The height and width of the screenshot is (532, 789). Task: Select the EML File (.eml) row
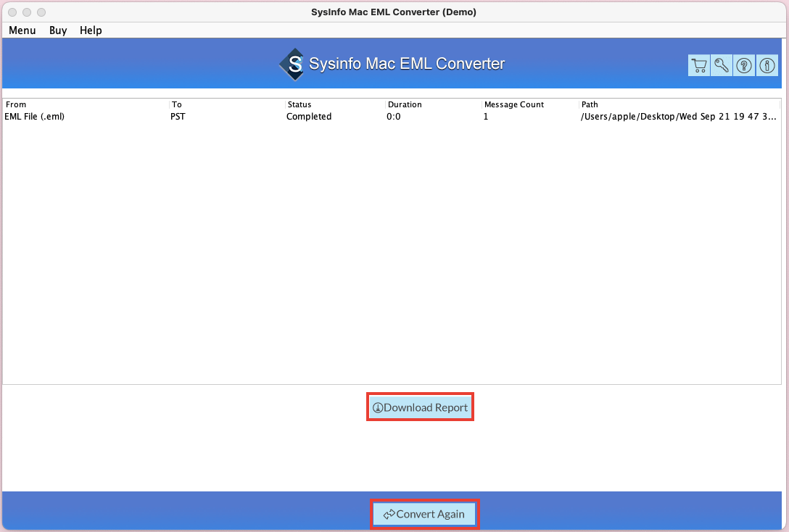pyautogui.click(x=35, y=117)
